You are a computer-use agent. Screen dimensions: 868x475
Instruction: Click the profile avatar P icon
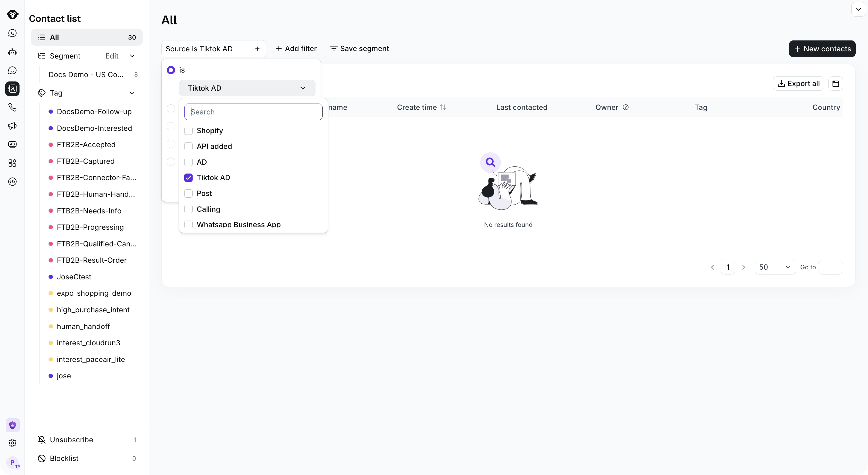pos(12,463)
